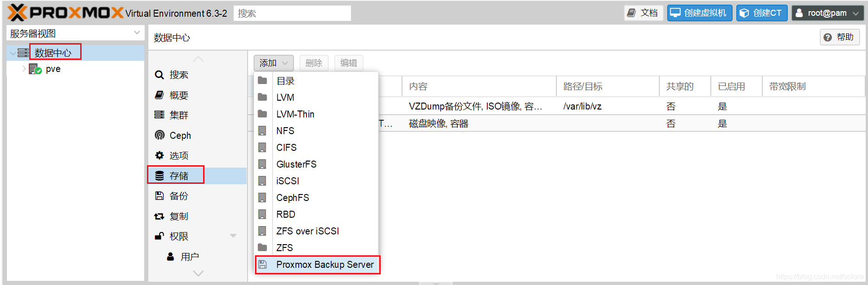This screenshot has width=868, height=285.
Task: Click the 文档 book icon
Action: coord(632,13)
